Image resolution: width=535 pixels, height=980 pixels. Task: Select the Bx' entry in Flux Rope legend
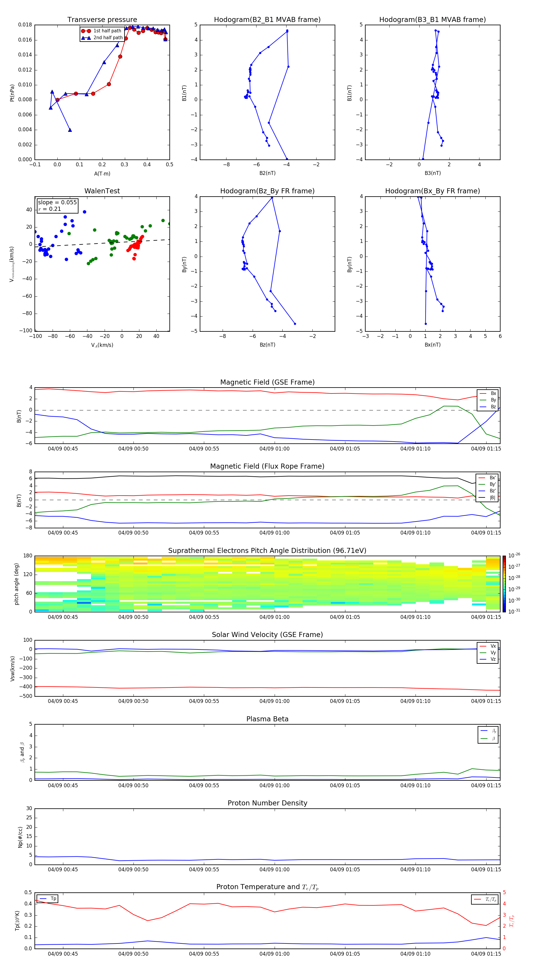pyautogui.click(x=487, y=478)
